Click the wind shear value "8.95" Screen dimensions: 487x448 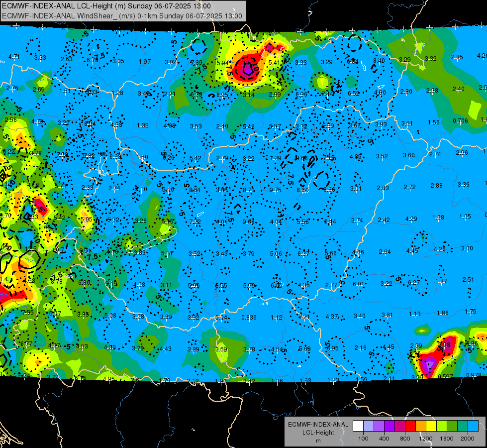[222, 95]
